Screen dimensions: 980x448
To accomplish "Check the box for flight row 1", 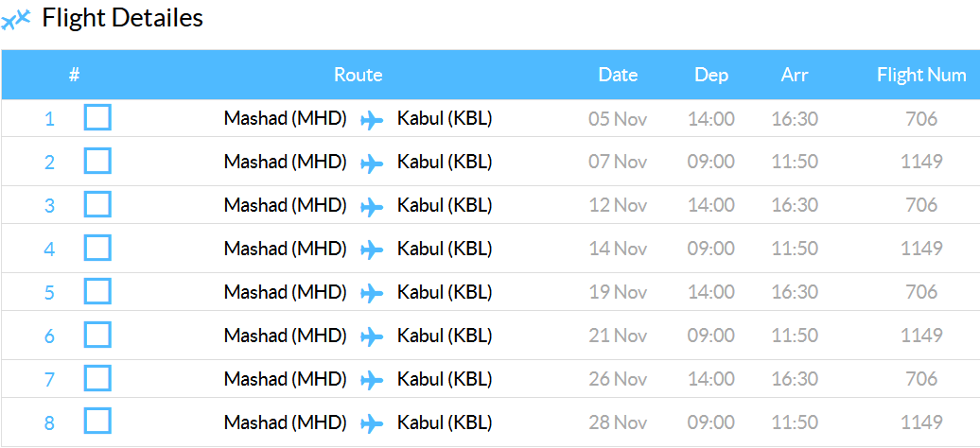I will 97,117.
